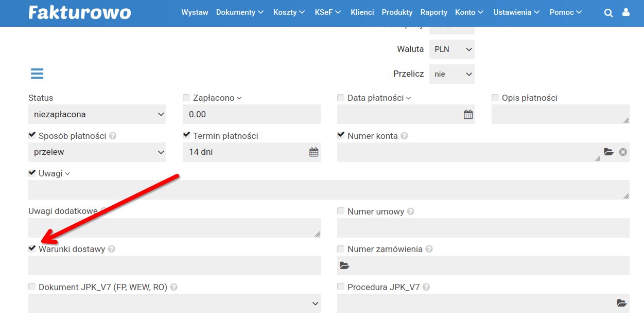Open folder icon in Numer konta field

608,152
